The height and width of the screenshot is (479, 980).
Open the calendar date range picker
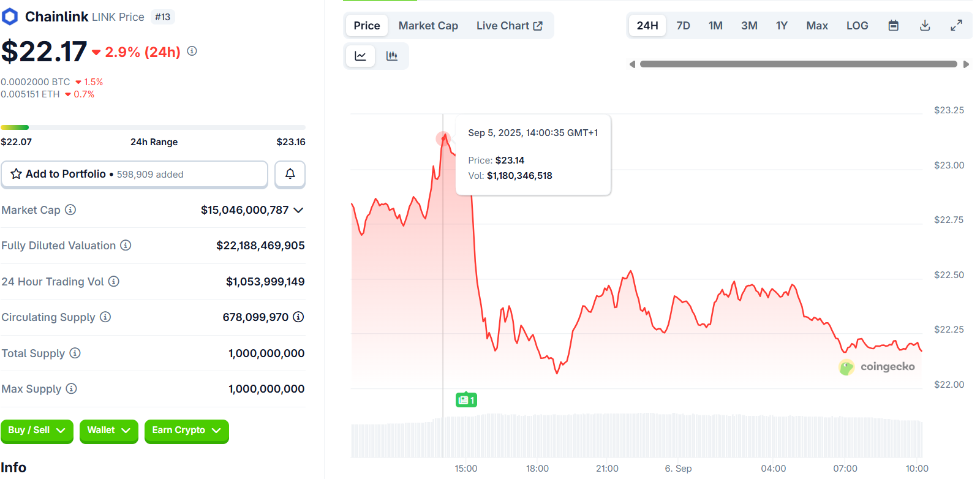[894, 26]
